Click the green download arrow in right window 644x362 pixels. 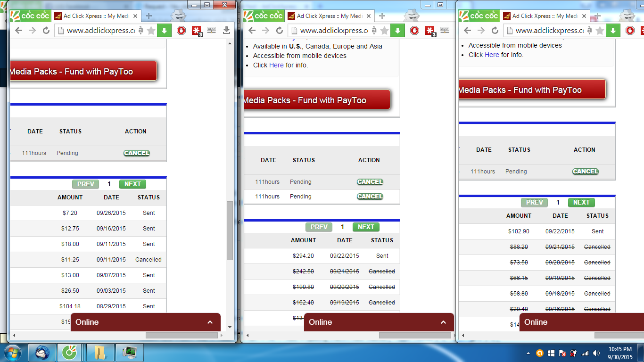click(x=613, y=31)
